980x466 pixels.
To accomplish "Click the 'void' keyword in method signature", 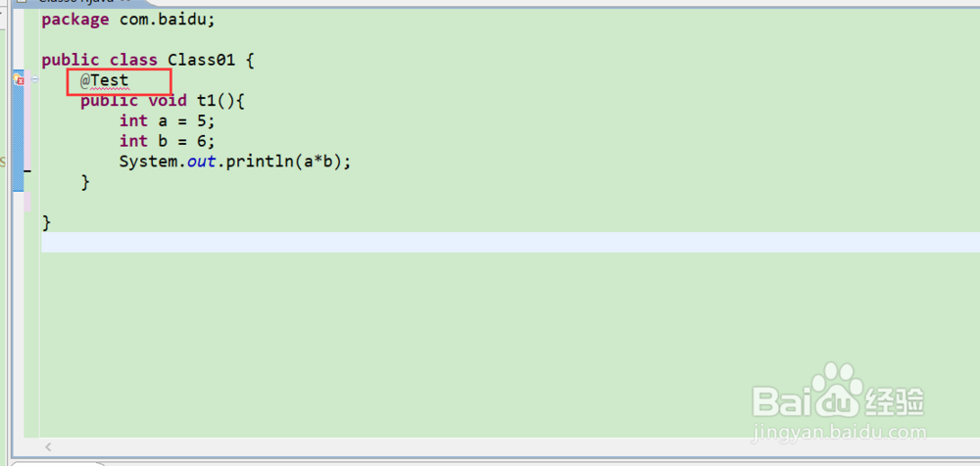I will (x=167, y=100).
